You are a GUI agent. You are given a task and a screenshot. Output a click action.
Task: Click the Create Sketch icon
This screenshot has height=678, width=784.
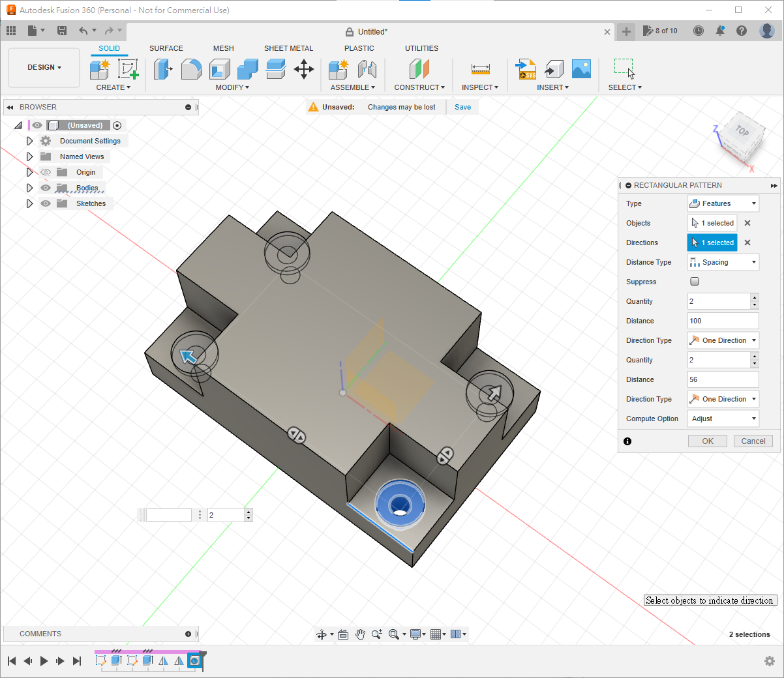[x=128, y=69]
